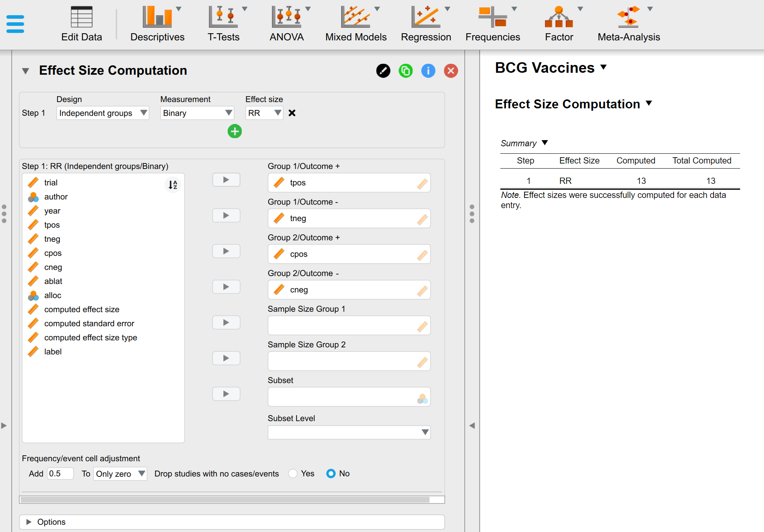Open the Only zero dropdown

(x=120, y=474)
